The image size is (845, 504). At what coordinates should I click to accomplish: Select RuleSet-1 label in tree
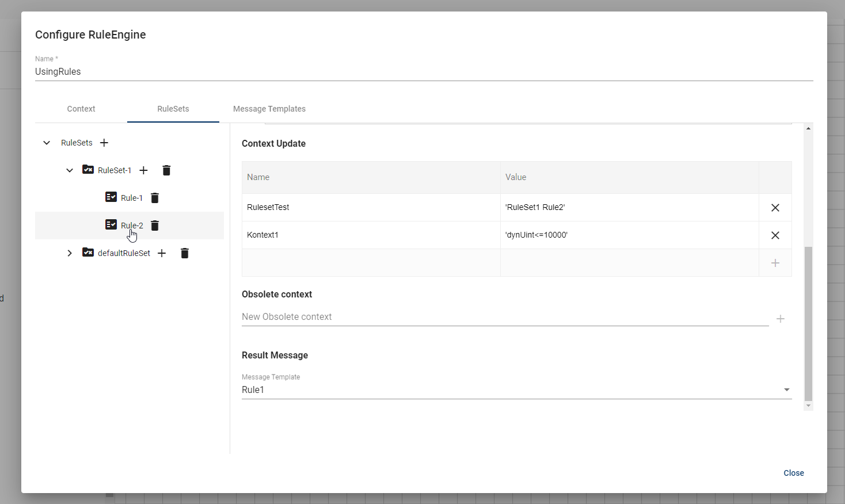pos(115,170)
